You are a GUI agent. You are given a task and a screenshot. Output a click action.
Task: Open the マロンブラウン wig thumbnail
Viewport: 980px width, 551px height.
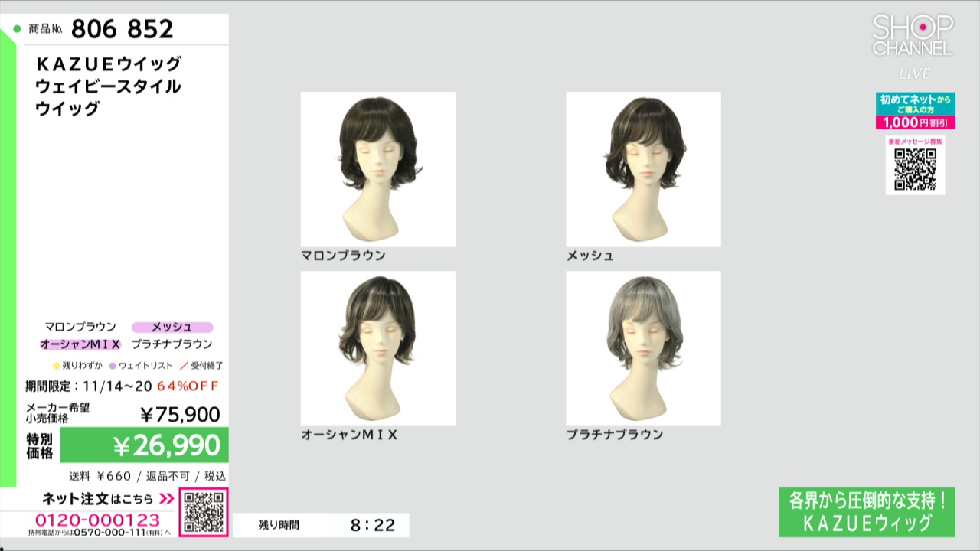tap(378, 169)
